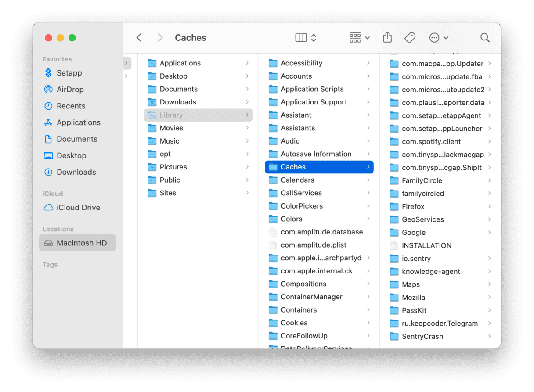The width and height of the screenshot is (534, 392).
Task: Expand the Application Support folder chevron
Action: pos(369,102)
